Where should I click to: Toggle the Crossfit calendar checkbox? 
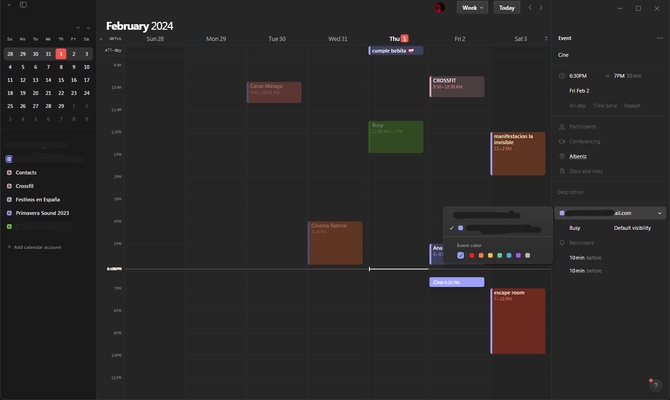pos(9,186)
